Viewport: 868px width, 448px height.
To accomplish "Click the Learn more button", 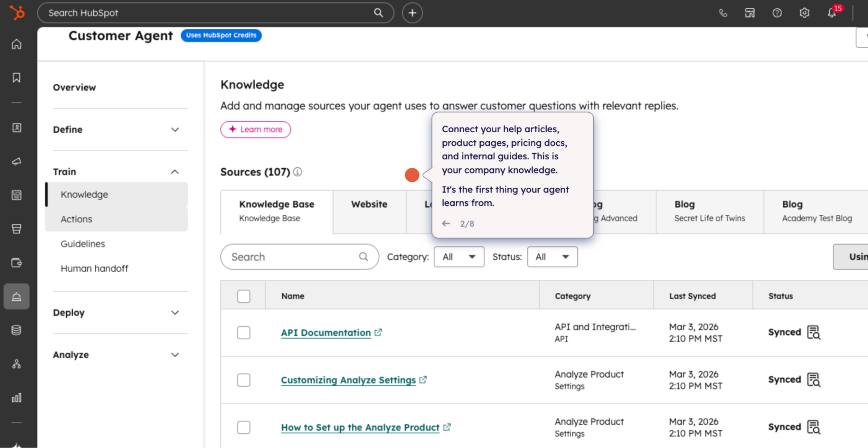I will [x=256, y=129].
